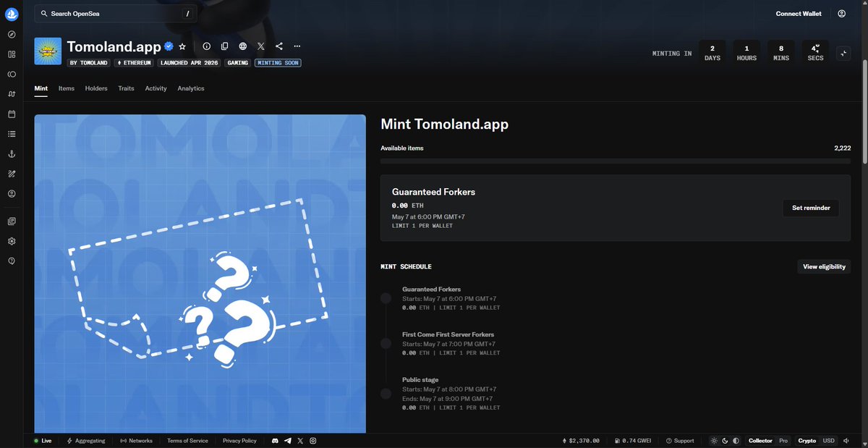This screenshot has width=868, height=448.
Task: Click the MINTING SOON badge
Action: point(278,63)
